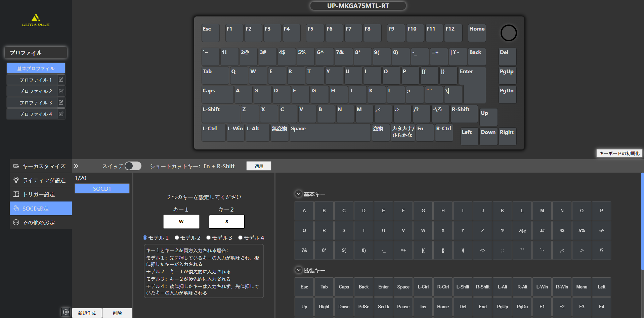The image size is (644, 318).
Task: Click the Esc key on keyboard layout
Action: tap(211, 33)
